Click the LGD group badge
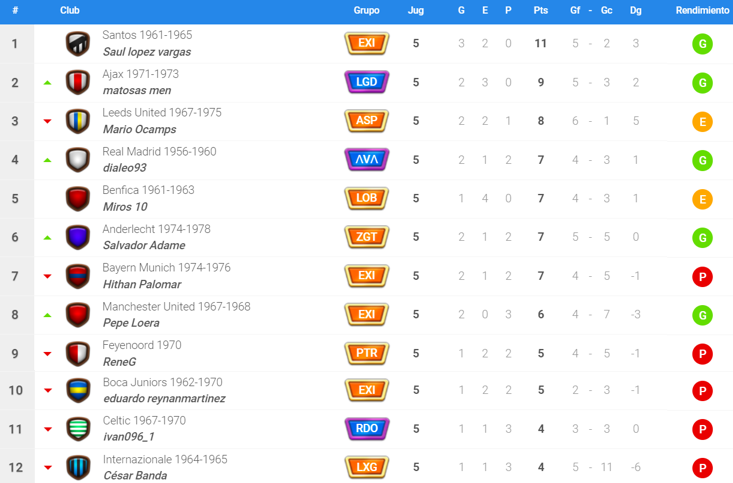 pyautogui.click(x=366, y=82)
